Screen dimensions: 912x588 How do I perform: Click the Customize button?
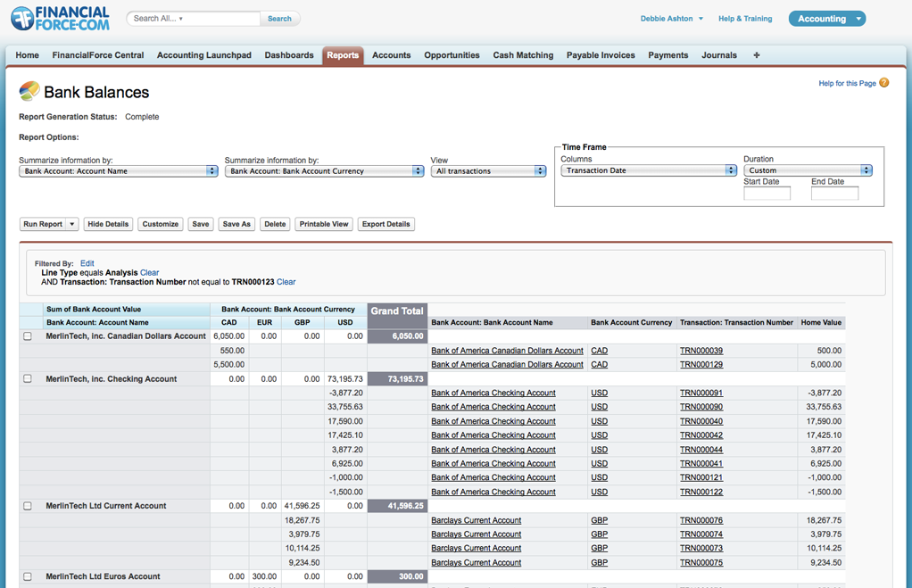coord(161,224)
